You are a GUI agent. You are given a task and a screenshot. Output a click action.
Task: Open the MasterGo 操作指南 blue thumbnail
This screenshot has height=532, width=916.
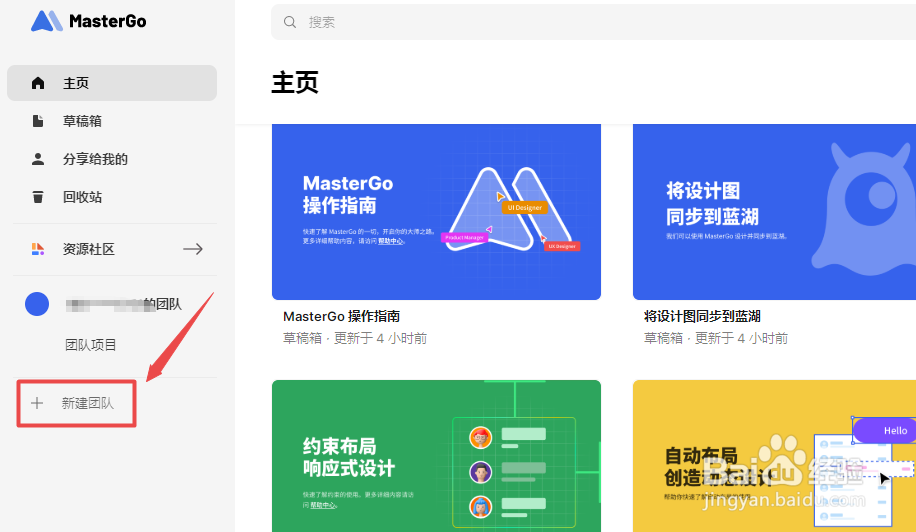(x=436, y=212)
